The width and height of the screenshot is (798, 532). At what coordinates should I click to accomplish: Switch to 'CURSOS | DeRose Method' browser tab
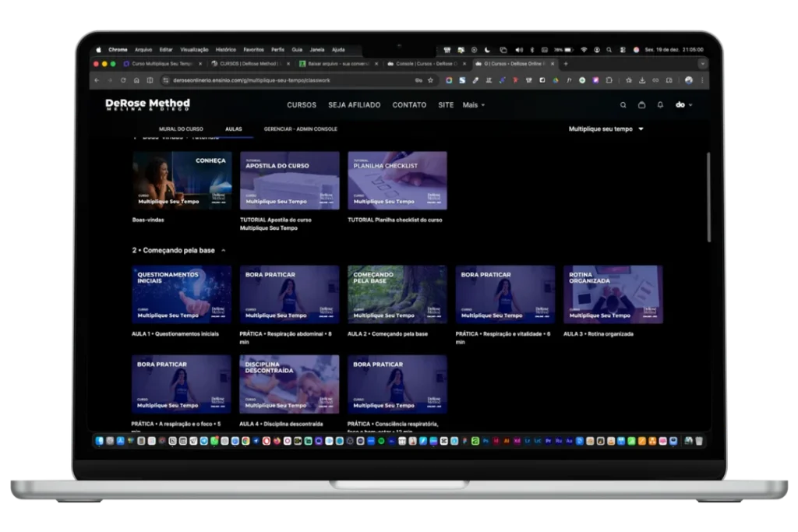click(249, 64)
